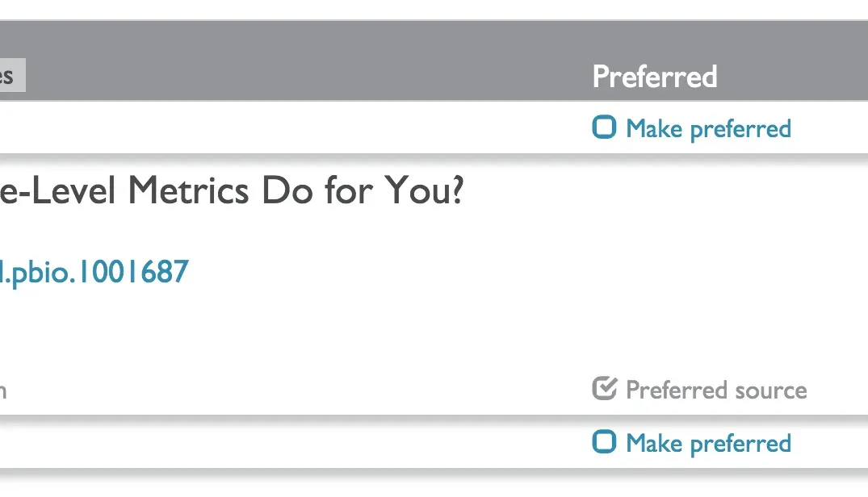The height and width of the screenshot is (497, 868).
Task: Click the Make preferred link text
Action: [x=708, y=127]
